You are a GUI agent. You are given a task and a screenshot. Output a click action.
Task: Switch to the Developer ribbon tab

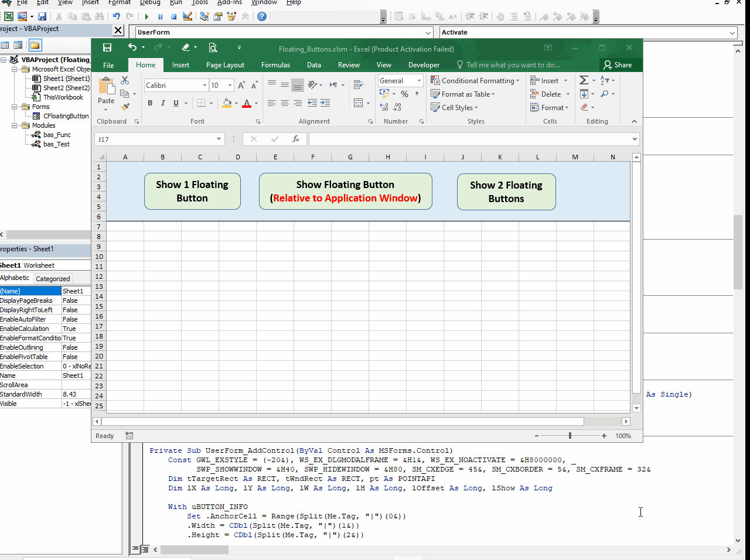tap(424, 65)
